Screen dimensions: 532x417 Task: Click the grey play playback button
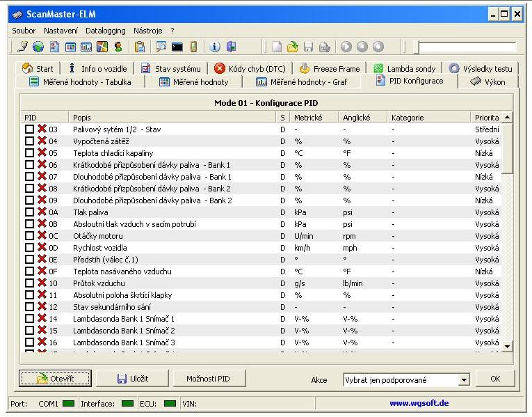(x=346, y=47)
